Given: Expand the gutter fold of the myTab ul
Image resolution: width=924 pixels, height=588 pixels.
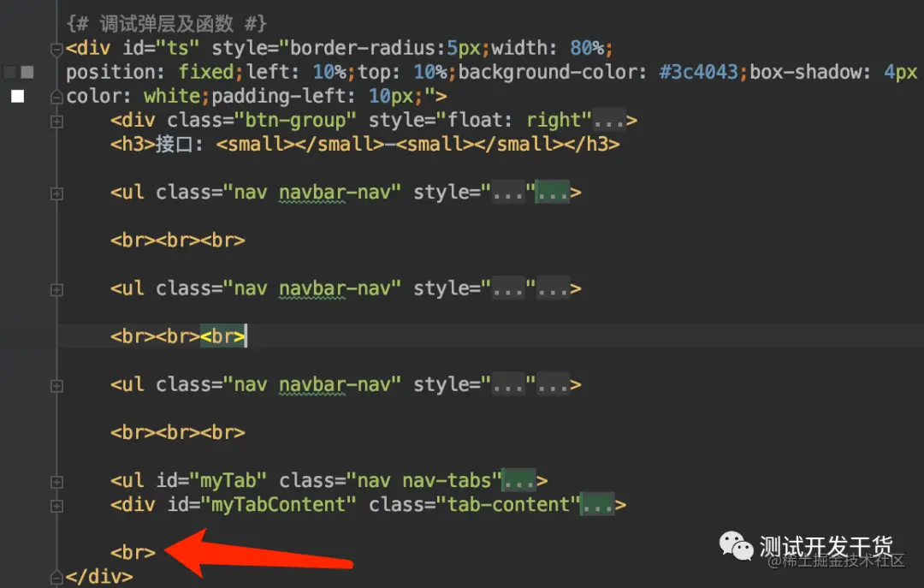Looking at the screenshot, I should 56,482.
